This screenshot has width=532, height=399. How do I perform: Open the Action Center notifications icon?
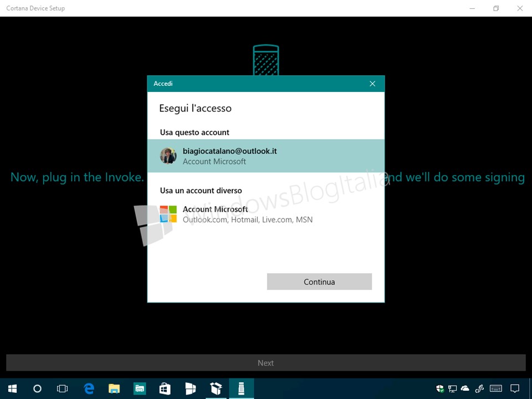[x=515, y=388]
